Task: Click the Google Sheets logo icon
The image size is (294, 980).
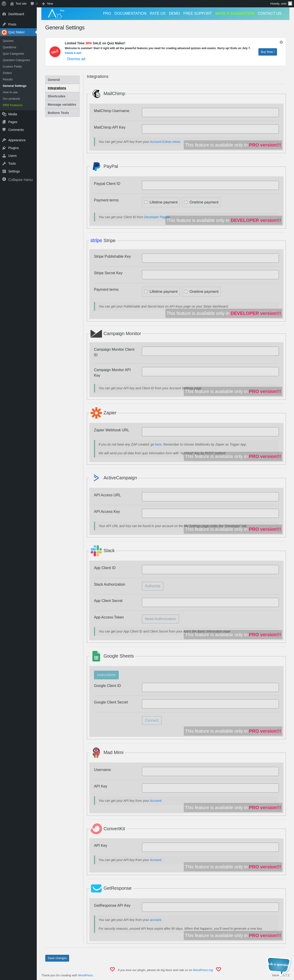Action: [x=96, y=656]
